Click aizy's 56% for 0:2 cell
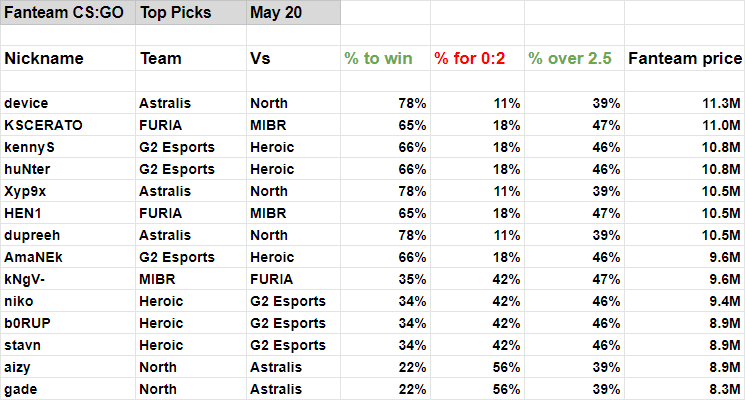745x400 pixels. click(x=478, y=367)
